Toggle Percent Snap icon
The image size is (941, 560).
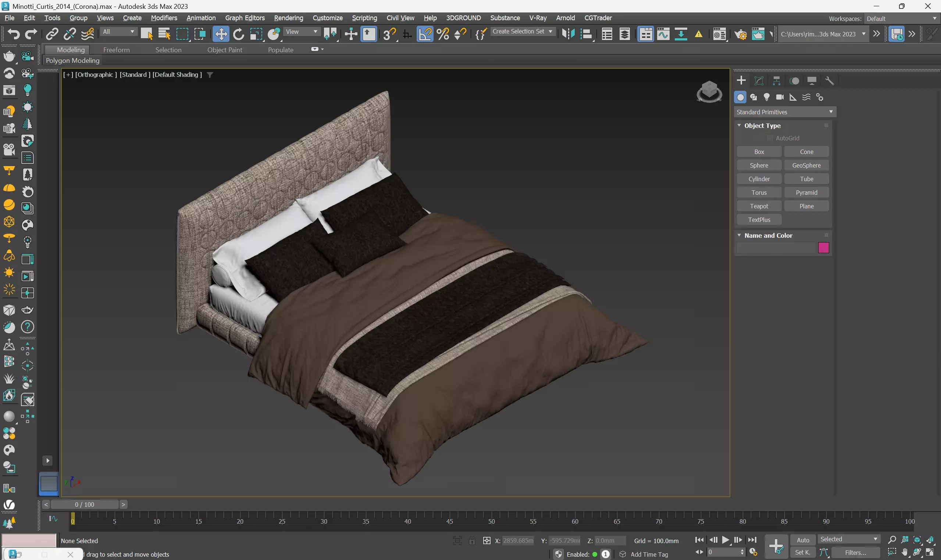[x=443, y=34]
